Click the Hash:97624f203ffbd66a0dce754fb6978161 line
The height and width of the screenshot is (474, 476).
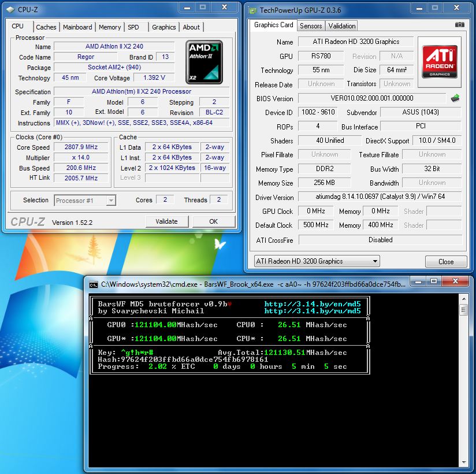pyautogui.click(x=183, y=360)
